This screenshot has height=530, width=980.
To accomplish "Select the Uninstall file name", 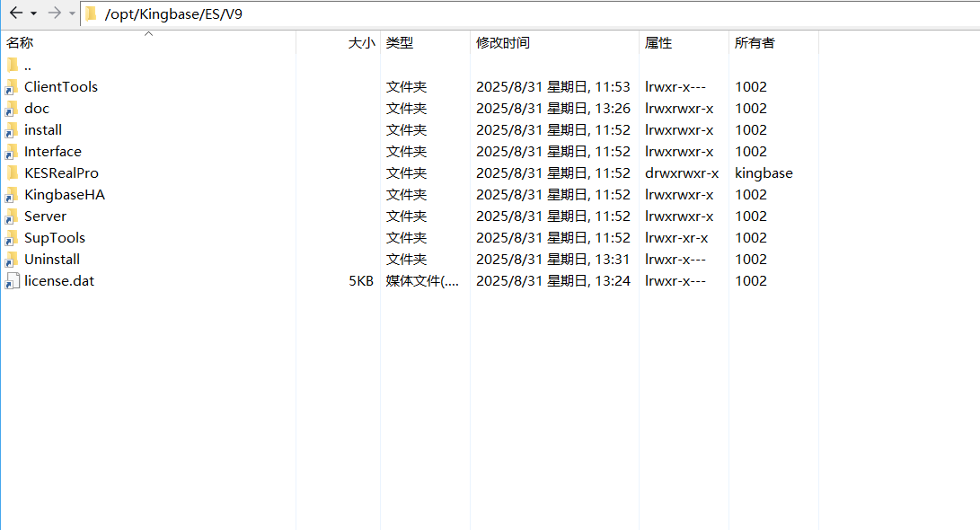I will (52, 260).
